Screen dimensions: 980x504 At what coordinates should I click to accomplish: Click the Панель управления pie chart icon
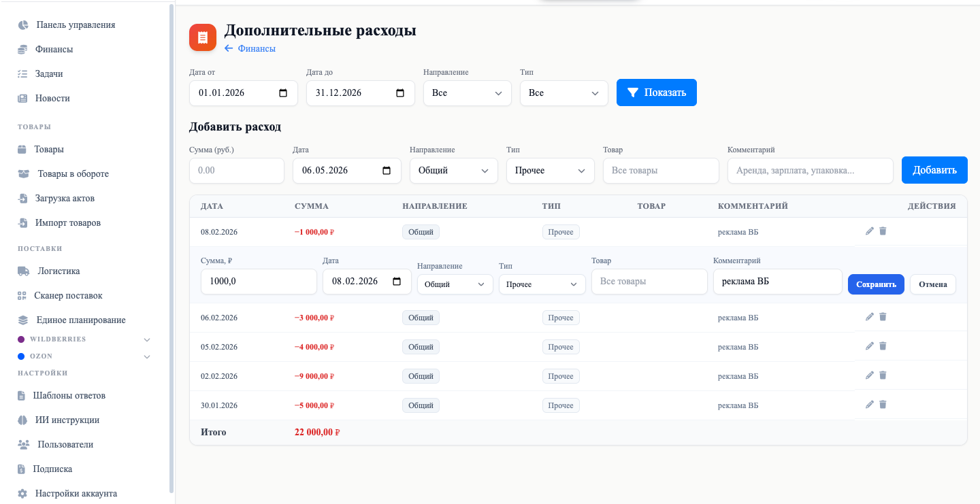[x=23, y=25]
